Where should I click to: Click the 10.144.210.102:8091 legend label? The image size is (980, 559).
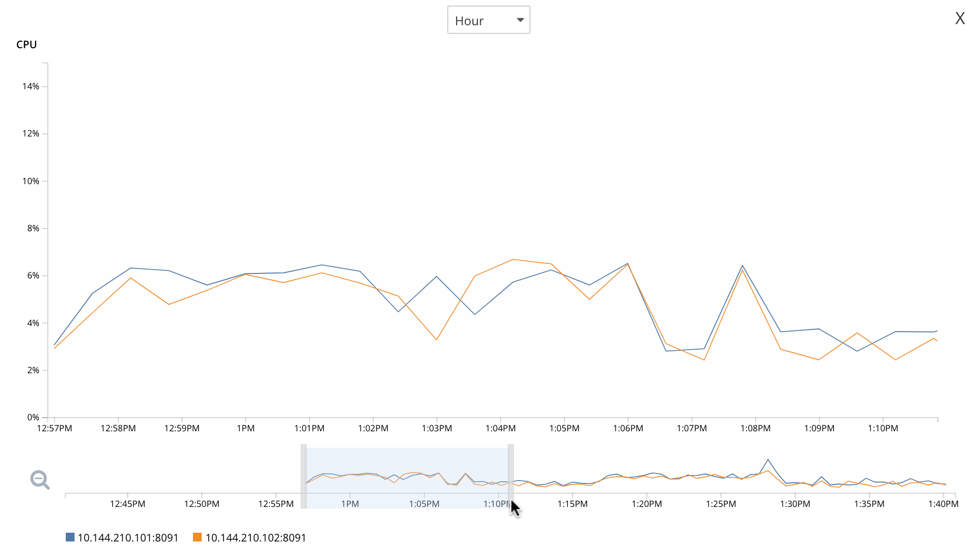[255, 538]
